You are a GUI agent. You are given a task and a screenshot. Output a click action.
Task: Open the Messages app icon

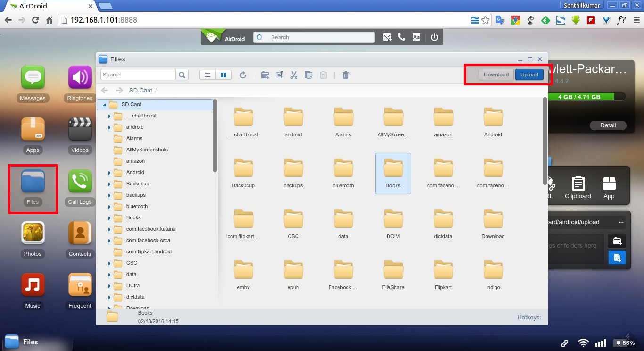click(33, 78)
